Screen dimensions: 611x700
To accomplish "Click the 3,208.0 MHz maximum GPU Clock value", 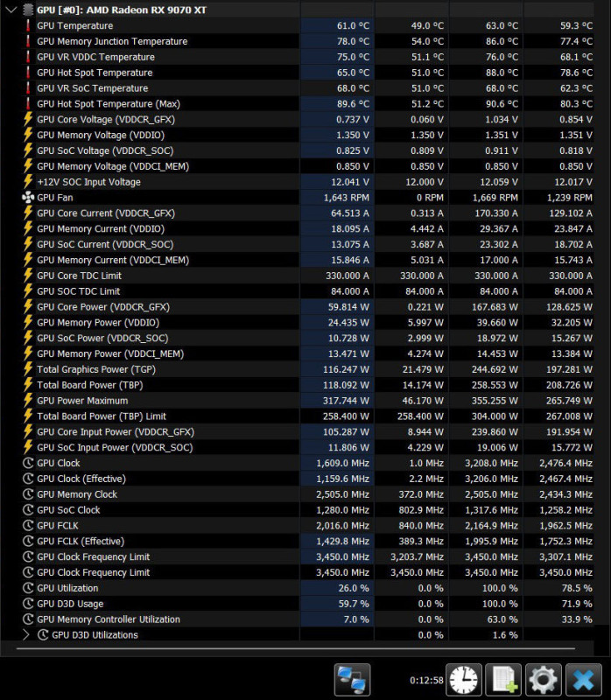I will 491,463.
